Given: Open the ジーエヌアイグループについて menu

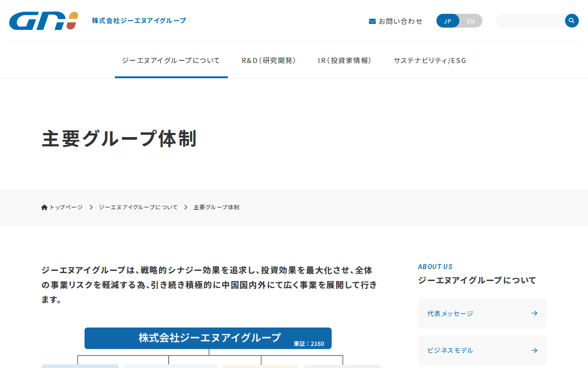Looking at the screenshot, I should coord(171,60).
